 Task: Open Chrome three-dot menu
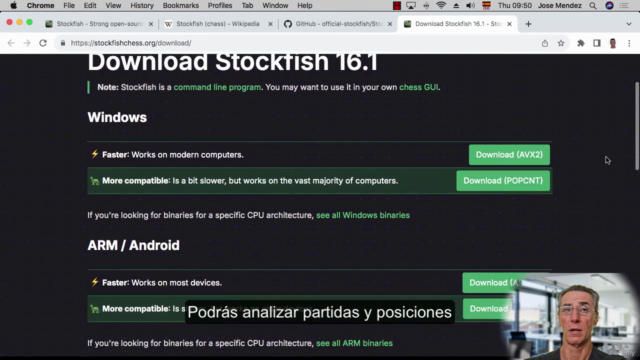click(x=629, y=43)
